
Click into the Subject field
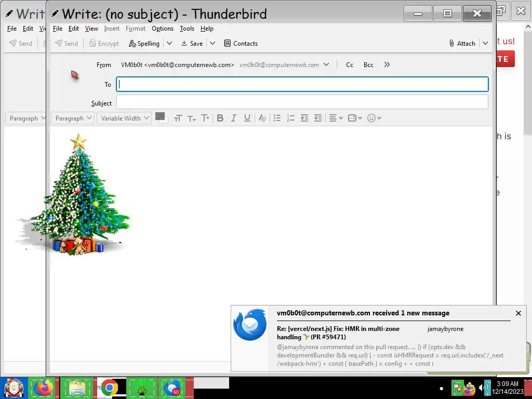302,102
